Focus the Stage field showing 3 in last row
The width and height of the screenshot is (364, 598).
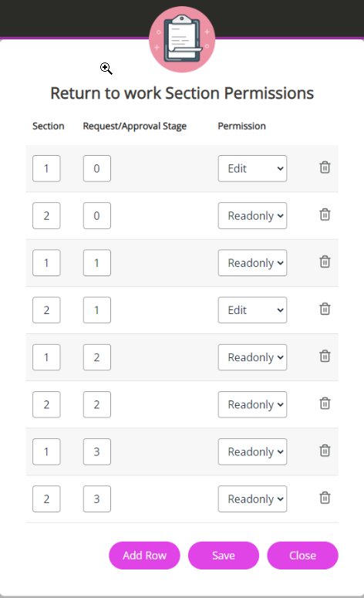[x=97, y=498]
